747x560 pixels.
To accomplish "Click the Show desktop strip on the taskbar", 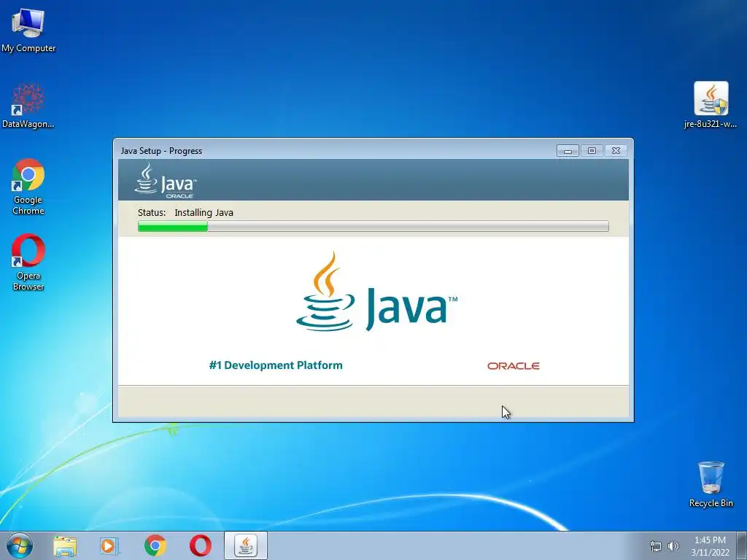I will click(x=742, y=545).
